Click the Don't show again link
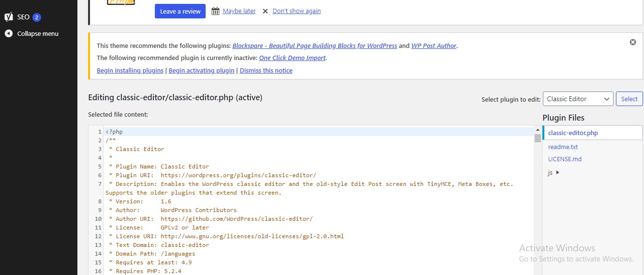Screen dimensions: 644x275 click(x=297, y=11)
